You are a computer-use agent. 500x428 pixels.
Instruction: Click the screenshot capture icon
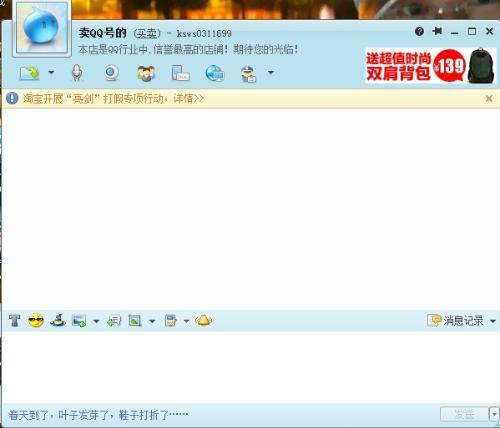coord(135,321)
